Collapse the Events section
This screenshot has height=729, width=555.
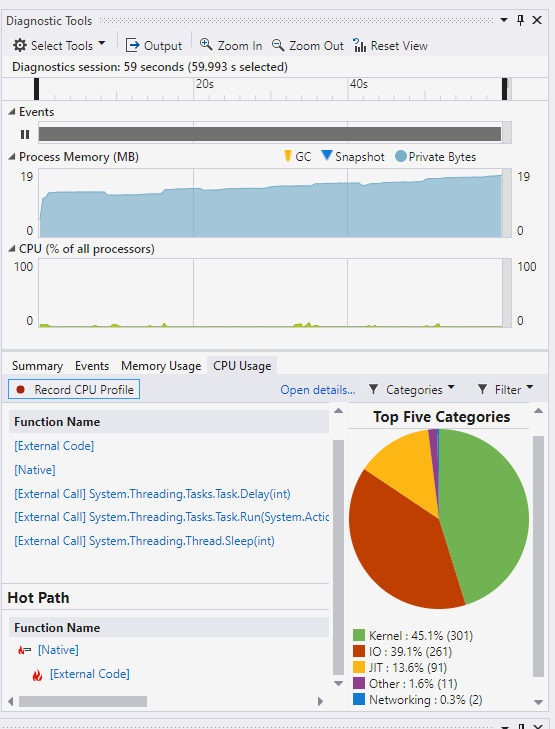(12, 112)
